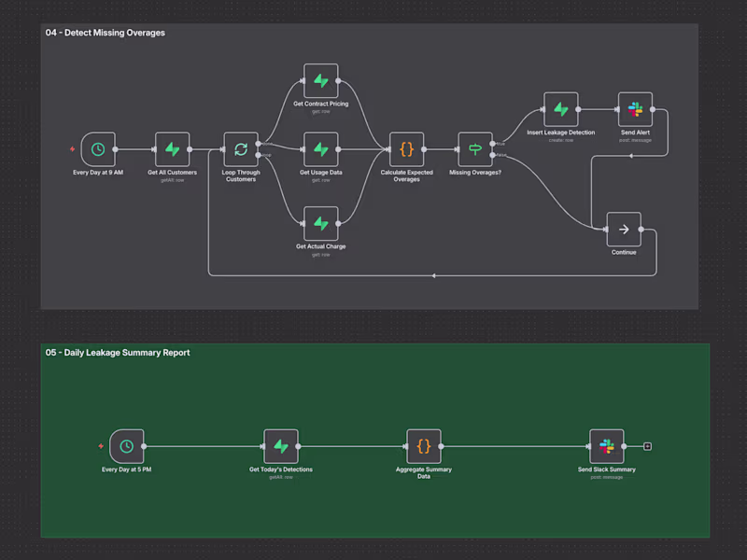Image resolution: width=747 pixels, height=560 pixels.
Task: Open the Get Today's Detections node
Action: 281,446
